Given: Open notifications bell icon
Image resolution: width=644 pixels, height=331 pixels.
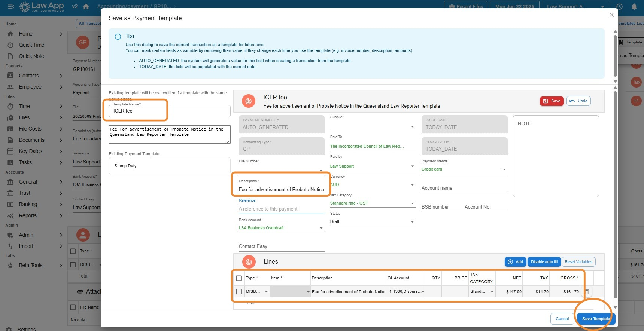Looking at the screenshot, I should coord(634,6).
